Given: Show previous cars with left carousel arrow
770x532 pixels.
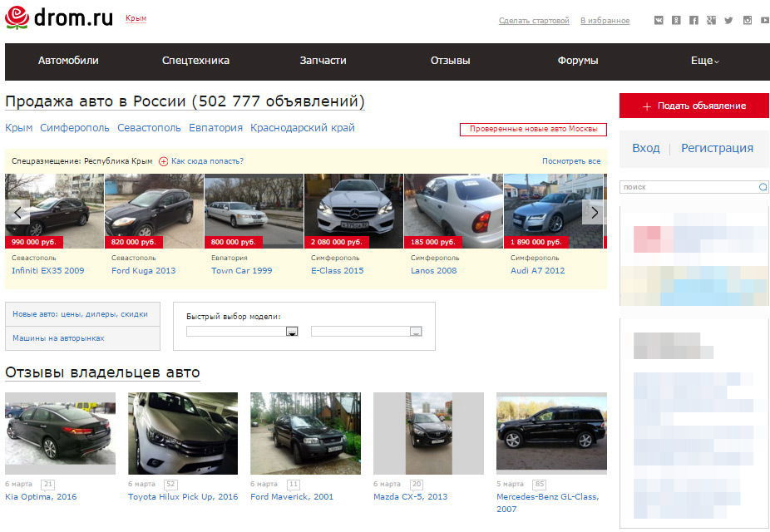Looking at the screenshot, I should (x=17, y=213).
